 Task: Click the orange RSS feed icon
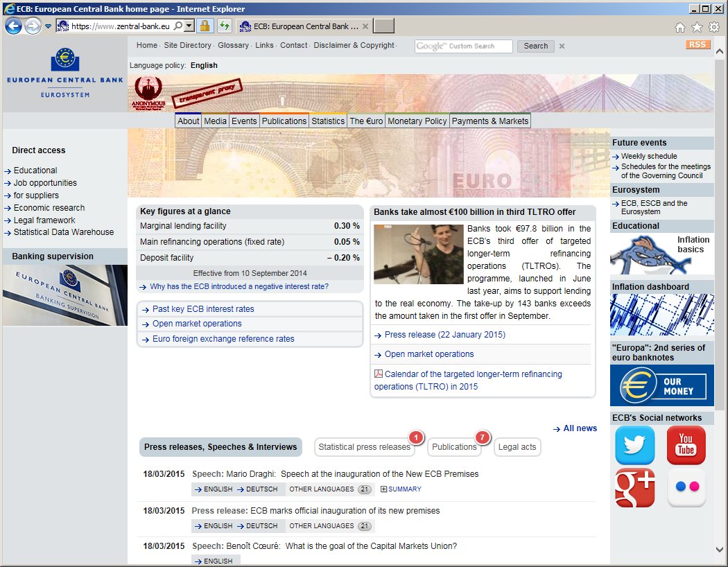click(x=697, y=45)
